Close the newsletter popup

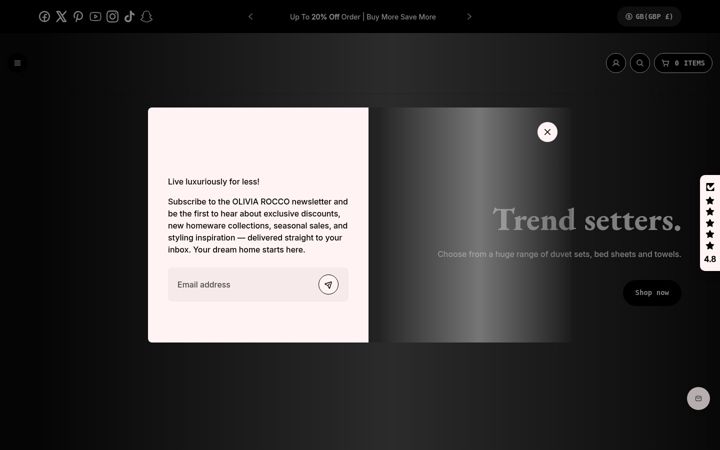click(x=547, y=132)
